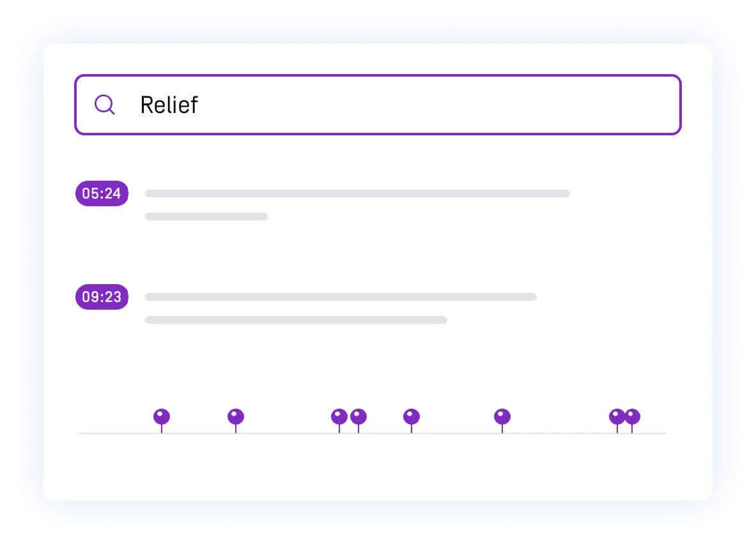Focus the search field containing Relief
Image resolution: width=756 pixels, height=544 pixels.
378,105
